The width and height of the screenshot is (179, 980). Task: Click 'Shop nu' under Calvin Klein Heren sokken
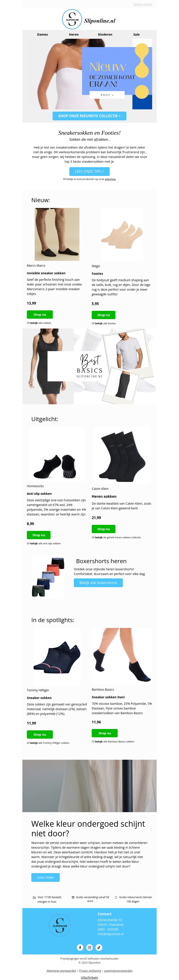pyautogui.click(x=103, y=529)
